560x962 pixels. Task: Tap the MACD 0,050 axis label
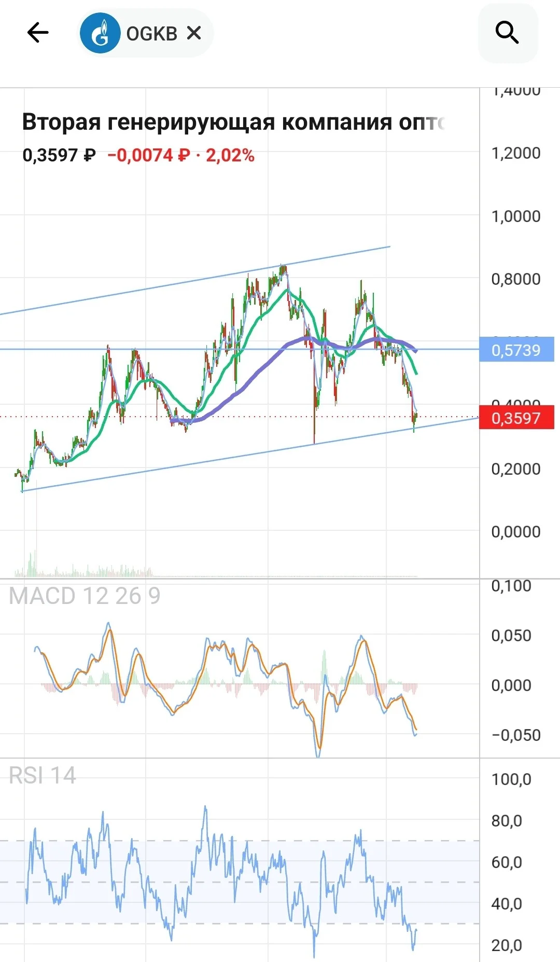coord(511,636)
